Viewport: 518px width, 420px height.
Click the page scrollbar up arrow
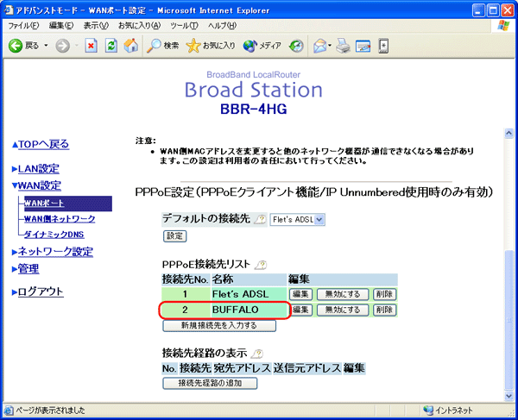click(509, 134)
